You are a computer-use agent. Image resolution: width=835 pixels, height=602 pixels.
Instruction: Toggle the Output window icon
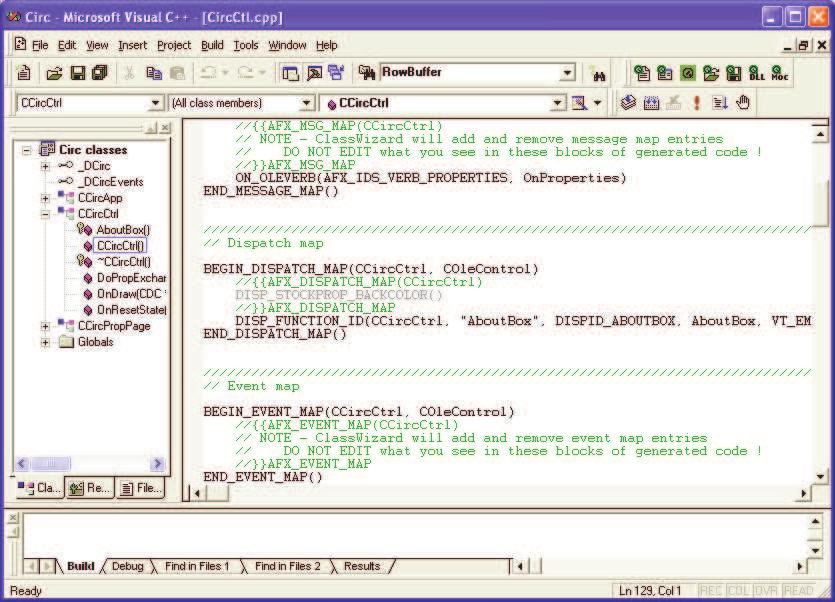coord(314,73)
